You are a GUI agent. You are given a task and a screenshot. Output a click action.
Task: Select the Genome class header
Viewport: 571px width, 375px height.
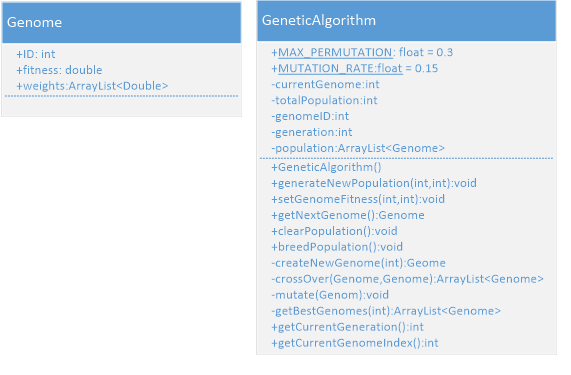point(121,23)
